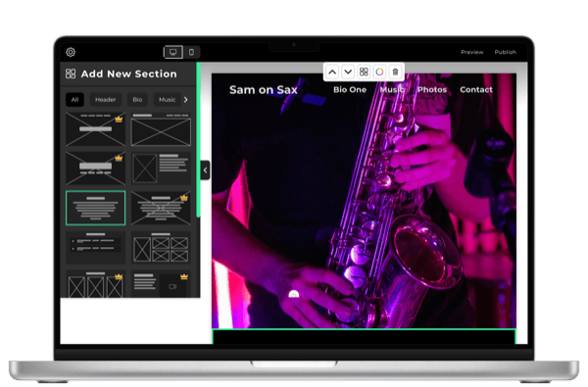Choose premium three-image column template

pyautogui.click(x=96, y=284)
